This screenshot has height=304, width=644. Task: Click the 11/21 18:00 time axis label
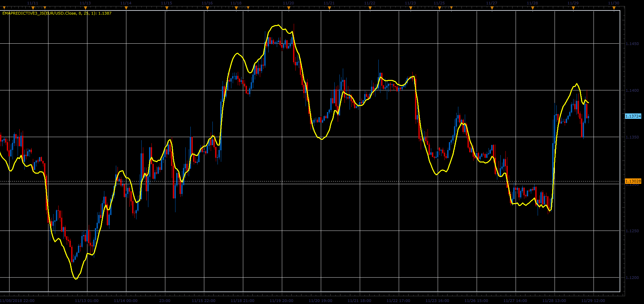359,301
